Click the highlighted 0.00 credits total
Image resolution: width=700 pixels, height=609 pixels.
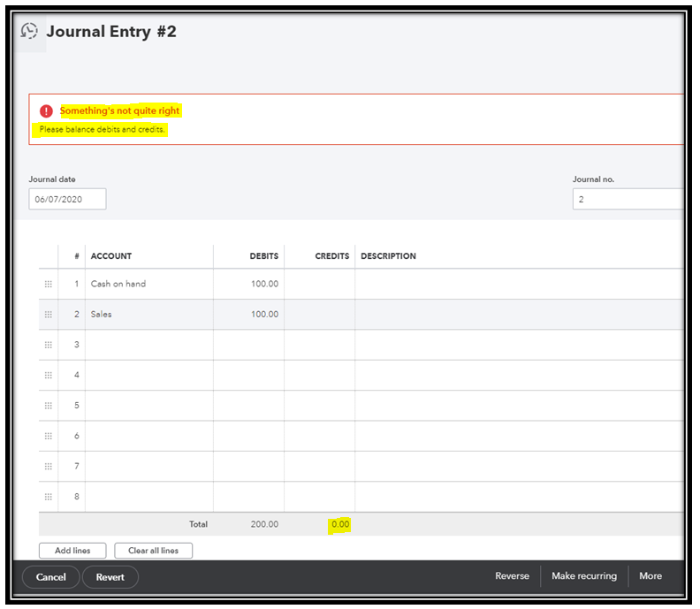(340, 524)
